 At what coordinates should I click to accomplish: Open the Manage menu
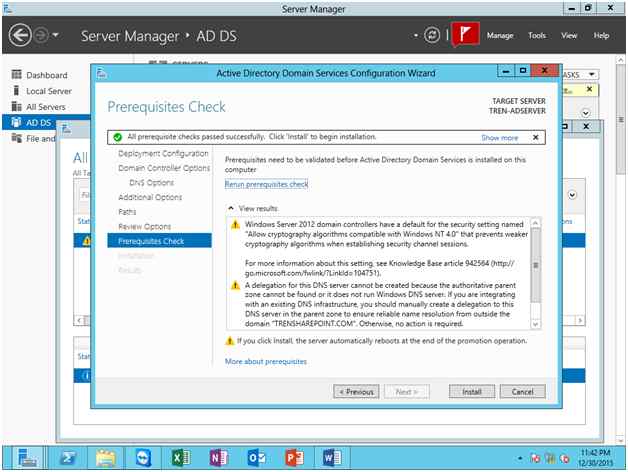(500, 36)
